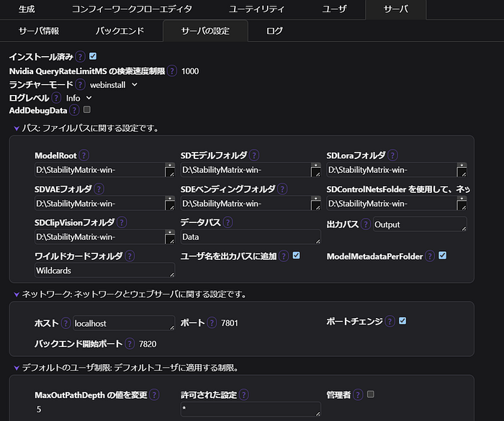Click the SDLoraフォルダ help icon
Screen dimensions: 504x421
pos(392,155)
